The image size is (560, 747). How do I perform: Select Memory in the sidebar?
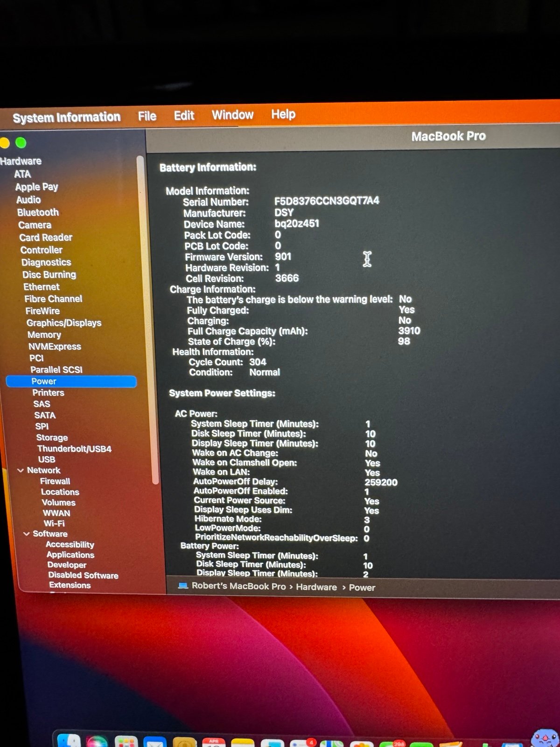[x=44, y=335]
